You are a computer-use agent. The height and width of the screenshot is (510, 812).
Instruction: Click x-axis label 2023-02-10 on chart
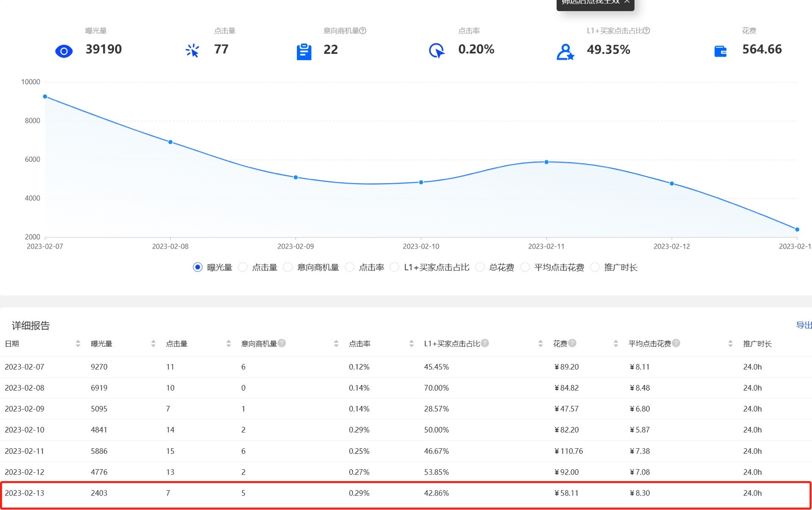point(421,246)
